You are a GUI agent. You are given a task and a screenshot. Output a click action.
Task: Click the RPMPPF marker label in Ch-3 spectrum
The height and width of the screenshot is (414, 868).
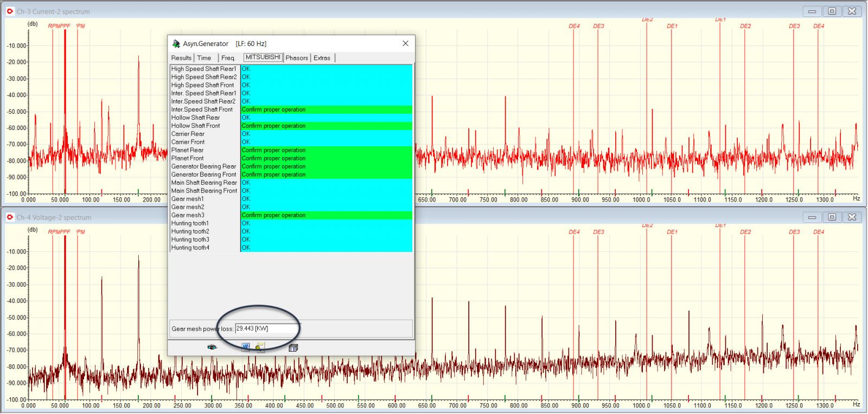tap(59, 26)
